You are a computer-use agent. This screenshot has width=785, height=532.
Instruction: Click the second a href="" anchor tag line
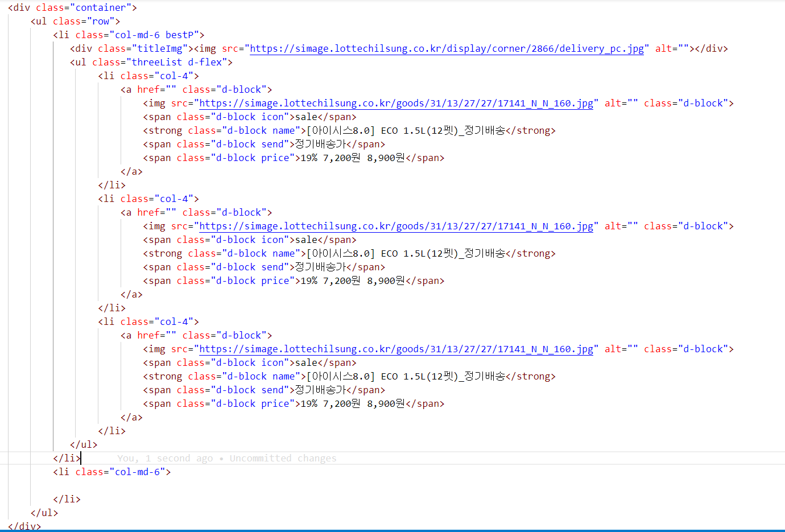(x=196, y=212)
